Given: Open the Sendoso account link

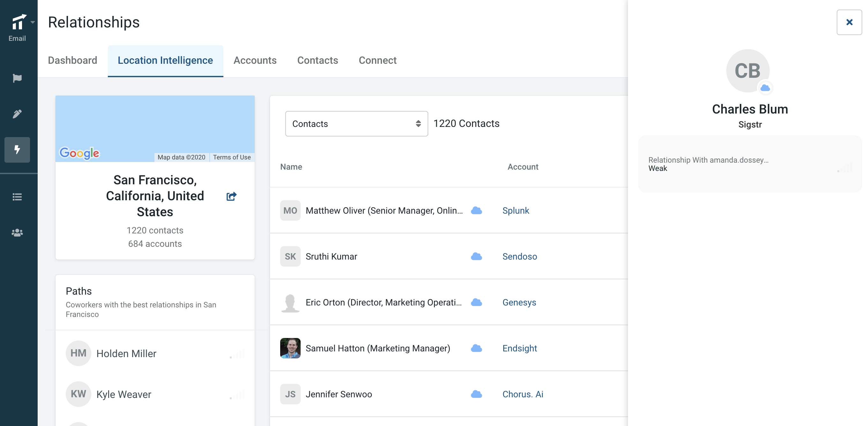Looking at the screenshot, I should pyautogui.click(x=520, y=256).
